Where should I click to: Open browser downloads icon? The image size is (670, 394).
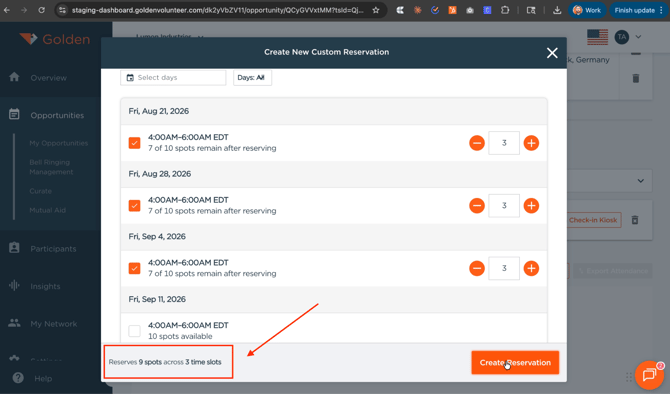(557, 10)
